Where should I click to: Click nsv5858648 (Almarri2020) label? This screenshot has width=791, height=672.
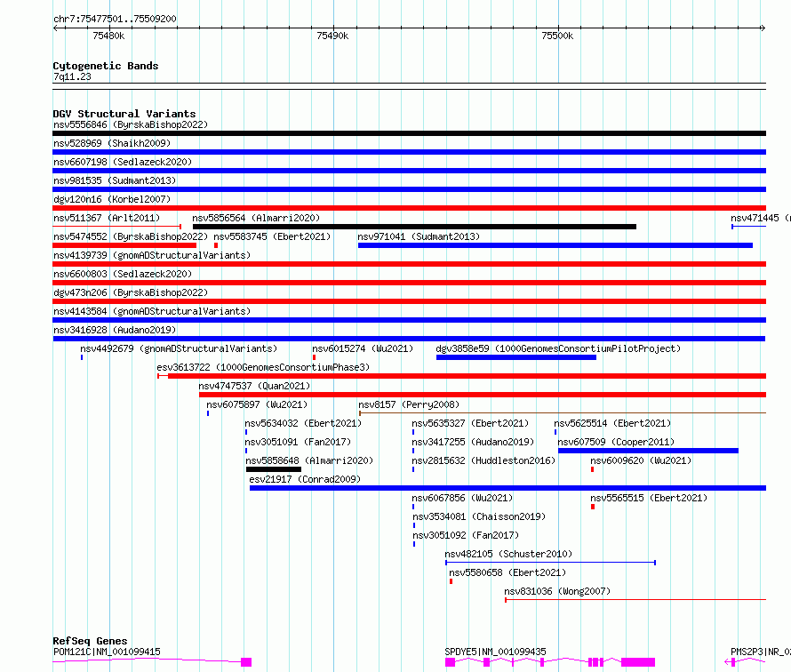(309, 460)
